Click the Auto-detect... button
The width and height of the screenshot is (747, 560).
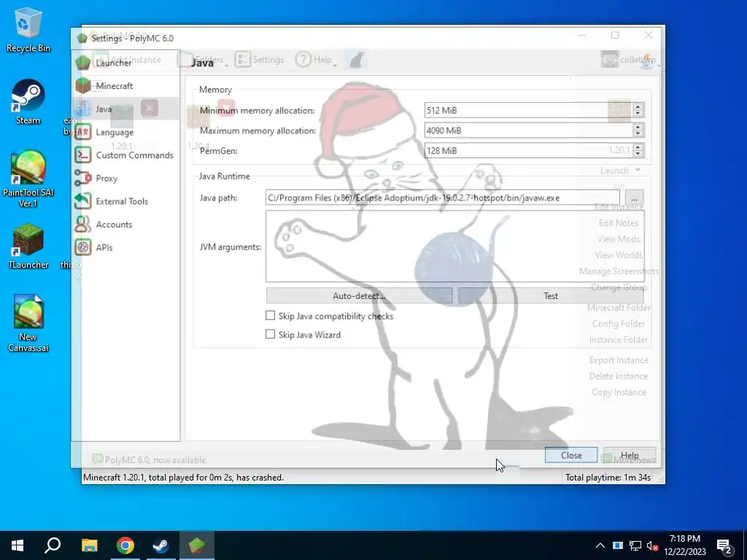pyautogui.click(x=359, y=296)
